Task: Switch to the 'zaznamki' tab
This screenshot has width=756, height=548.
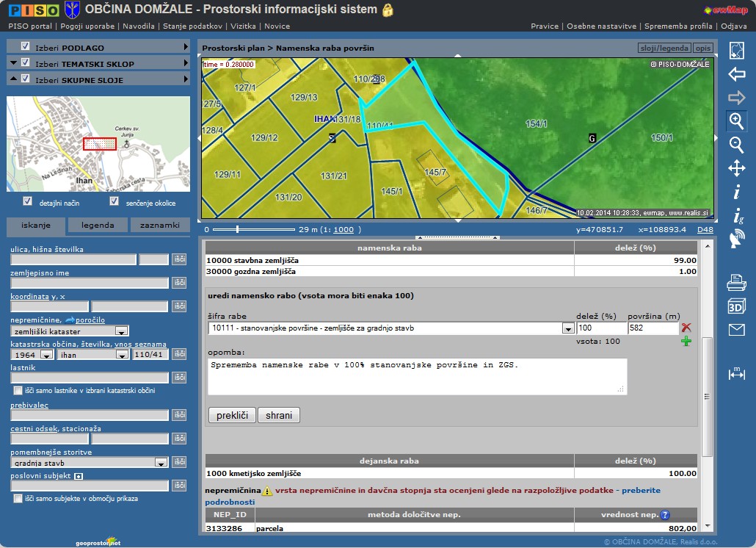Action: coord(160,226)
